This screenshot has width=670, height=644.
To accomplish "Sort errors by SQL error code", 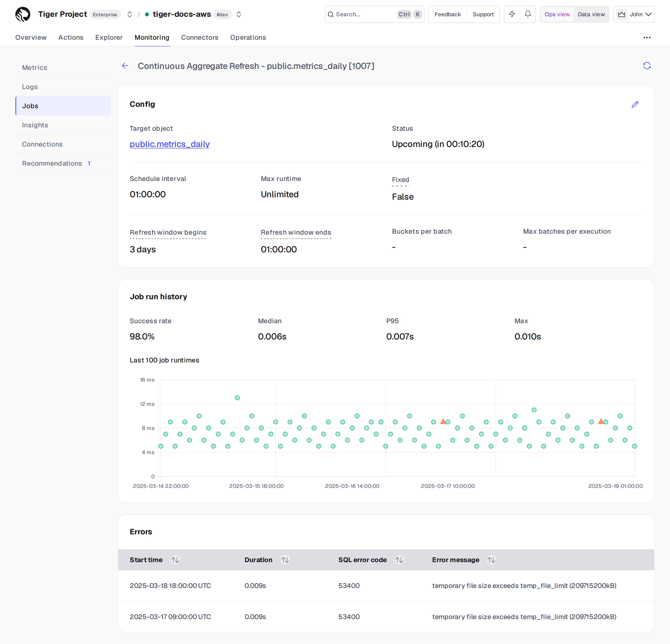I will (399, 560).
